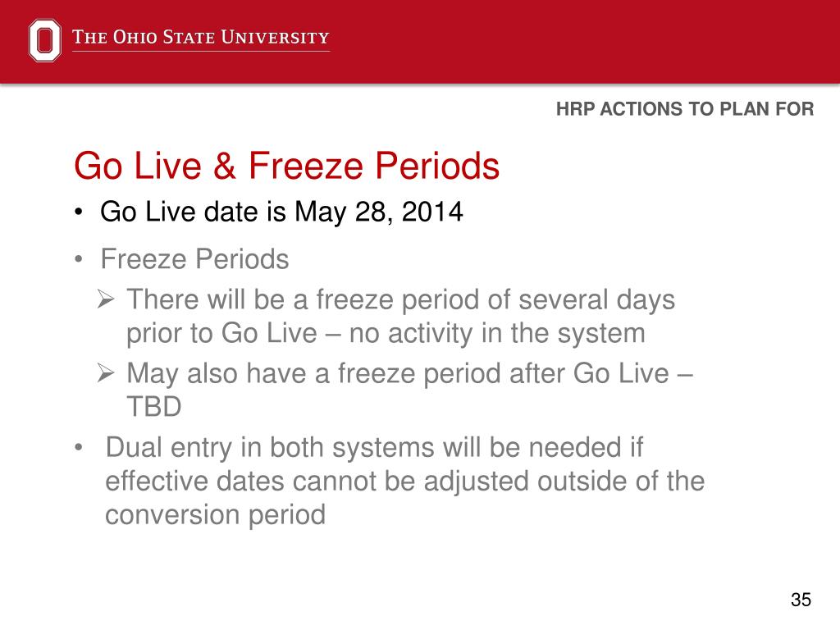Click the Freeze Periods bullet heading
The image size is (840, 630).
coord(194,260)
